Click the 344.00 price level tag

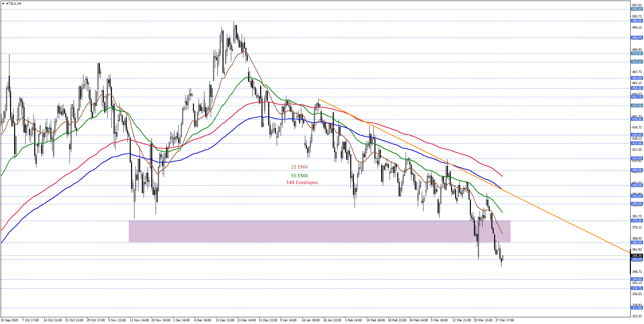click(x=637, y=279)
